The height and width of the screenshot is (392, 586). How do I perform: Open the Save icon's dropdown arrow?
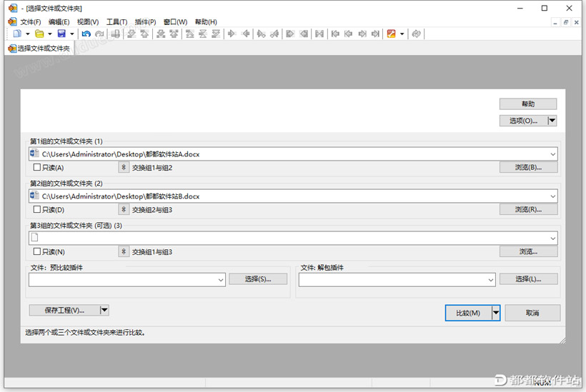pos(71,34)
